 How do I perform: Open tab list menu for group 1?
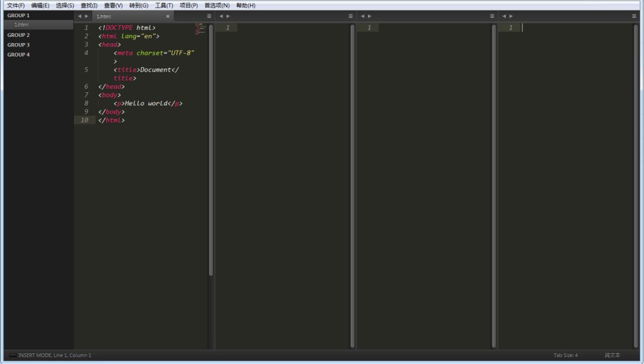209,16
